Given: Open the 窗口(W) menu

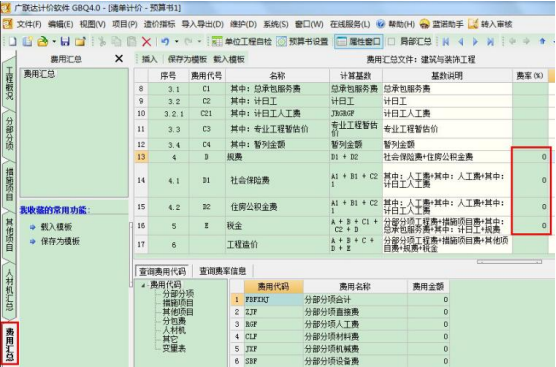Looking at the screenshot, I should pyautogui.click(x=309, y=24).
